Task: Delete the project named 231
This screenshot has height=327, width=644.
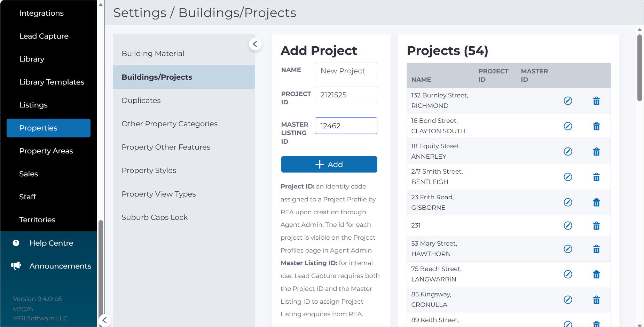Action: [596, 225]
